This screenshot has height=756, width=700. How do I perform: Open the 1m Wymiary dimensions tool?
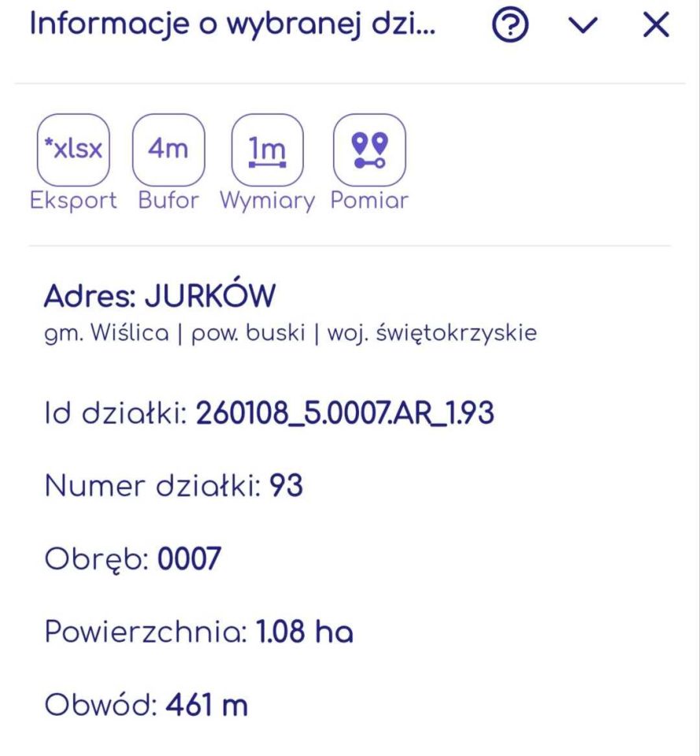click(269, 149)
